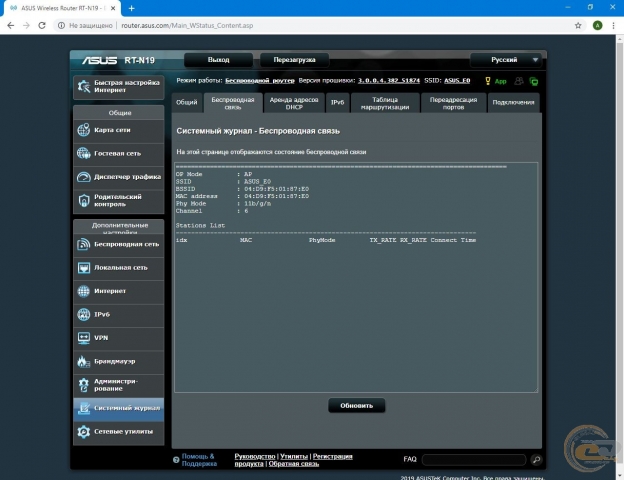Open the Network Map (Карта сети) icon
Image resolution: width=624 pixels, height=480 pixels.
click(x=84, y=130)
